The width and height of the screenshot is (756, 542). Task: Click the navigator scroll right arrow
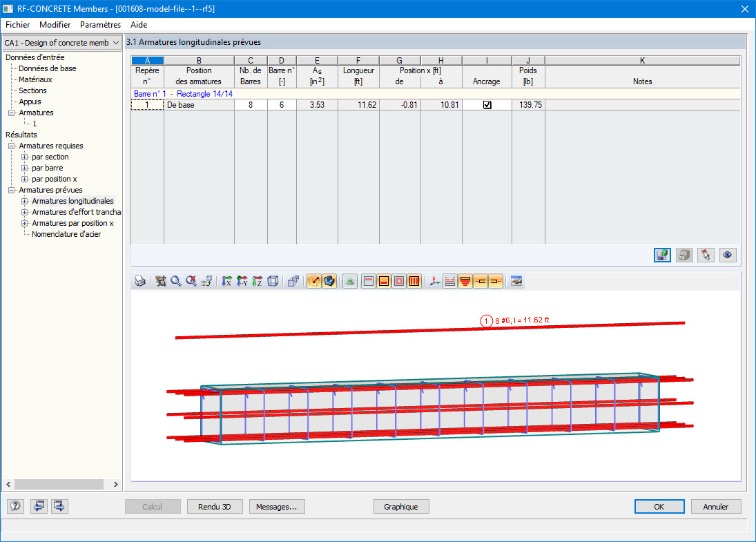pos(116,484)
